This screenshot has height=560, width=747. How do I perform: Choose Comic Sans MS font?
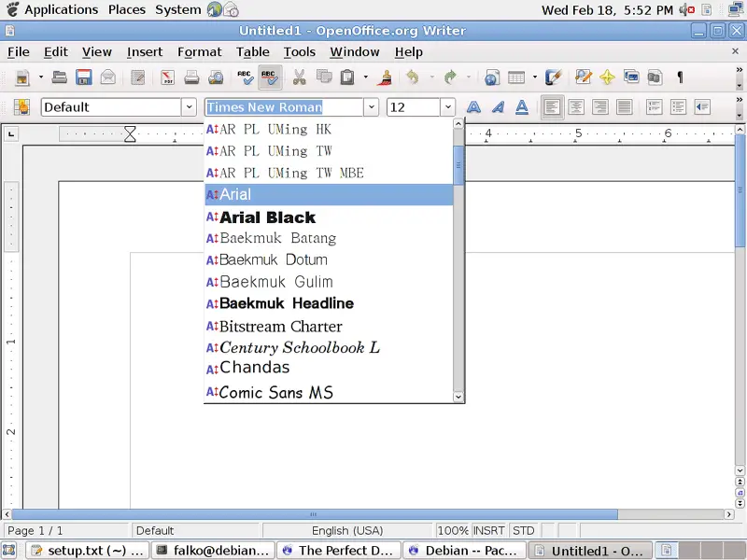tap(329, 392)
